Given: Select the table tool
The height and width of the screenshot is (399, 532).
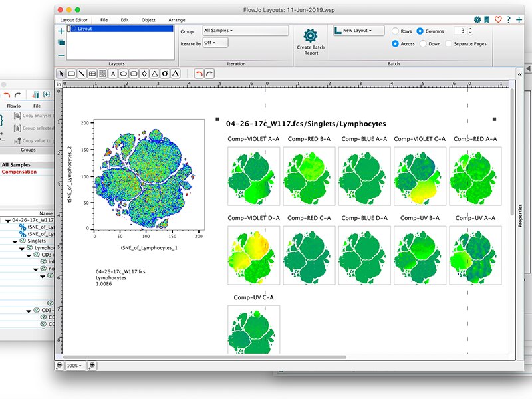Looking at the screenshot, I should (x=92, y=74).
